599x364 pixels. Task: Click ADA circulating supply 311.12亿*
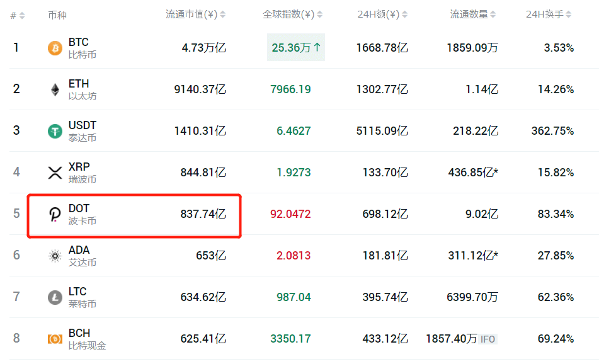[x=473, y=256]
